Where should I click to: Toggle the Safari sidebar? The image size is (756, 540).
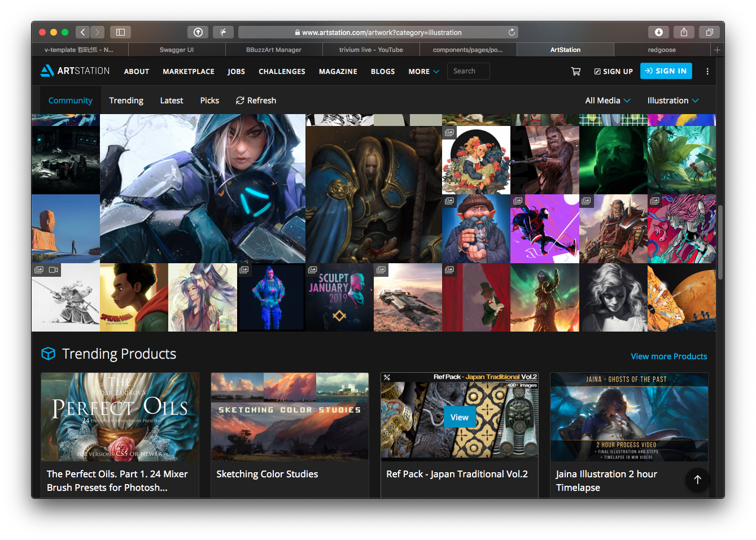point(120,32)
